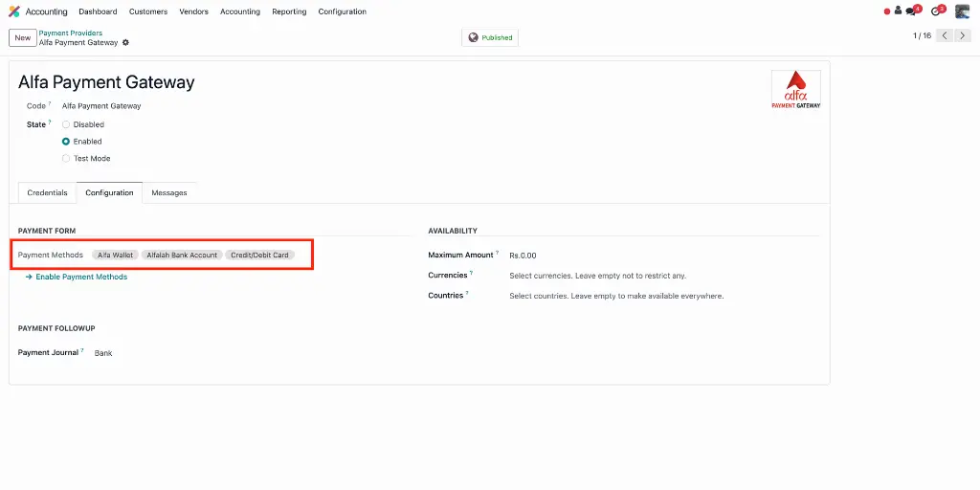Screen dimensions: 980x490
Task: Click the AVAILABILITY section heading
Action: (x=453, y=231)
